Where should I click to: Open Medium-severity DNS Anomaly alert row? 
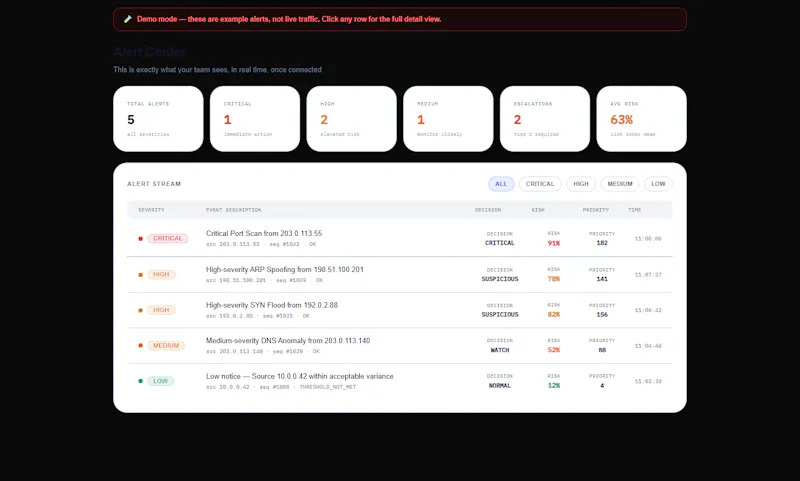(399, 346)
